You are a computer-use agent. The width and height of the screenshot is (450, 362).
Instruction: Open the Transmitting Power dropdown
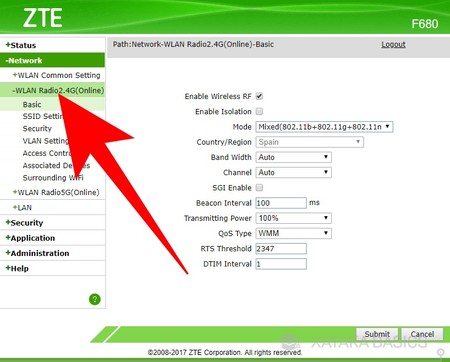coord(293,218)
